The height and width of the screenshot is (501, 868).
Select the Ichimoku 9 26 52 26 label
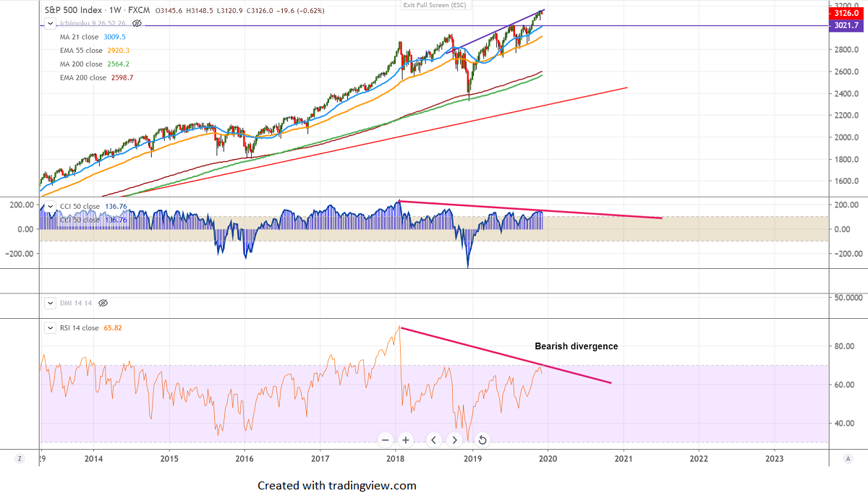[x=93, y=24]
